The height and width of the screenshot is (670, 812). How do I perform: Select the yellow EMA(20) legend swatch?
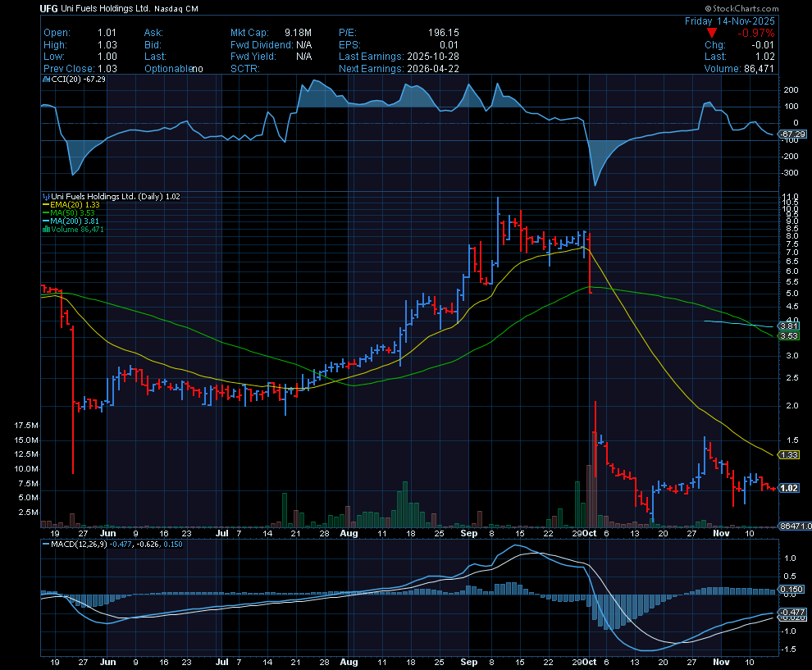(46, 205)
